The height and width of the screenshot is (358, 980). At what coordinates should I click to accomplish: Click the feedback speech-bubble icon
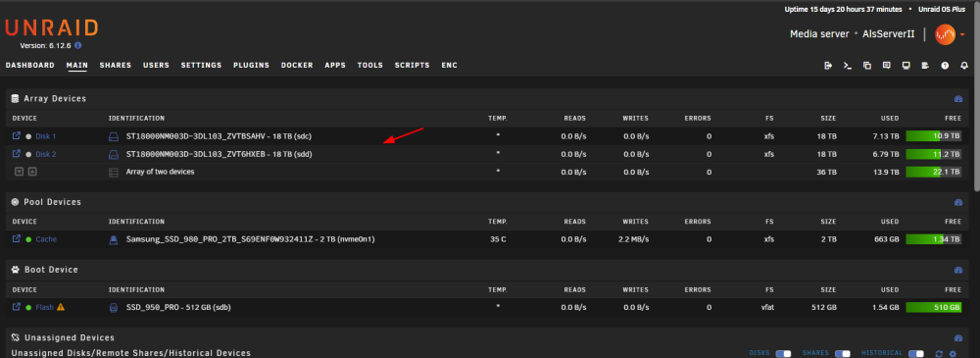click(886, 65)
